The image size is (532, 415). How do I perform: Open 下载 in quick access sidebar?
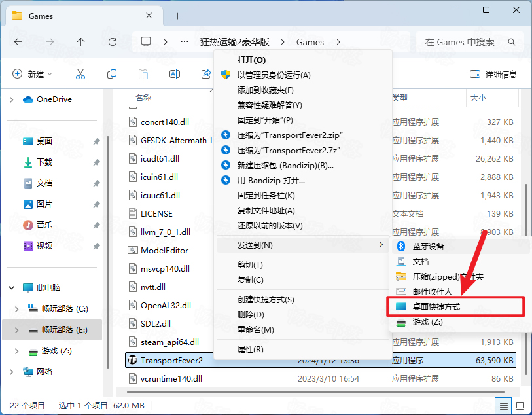coord(44,162)
